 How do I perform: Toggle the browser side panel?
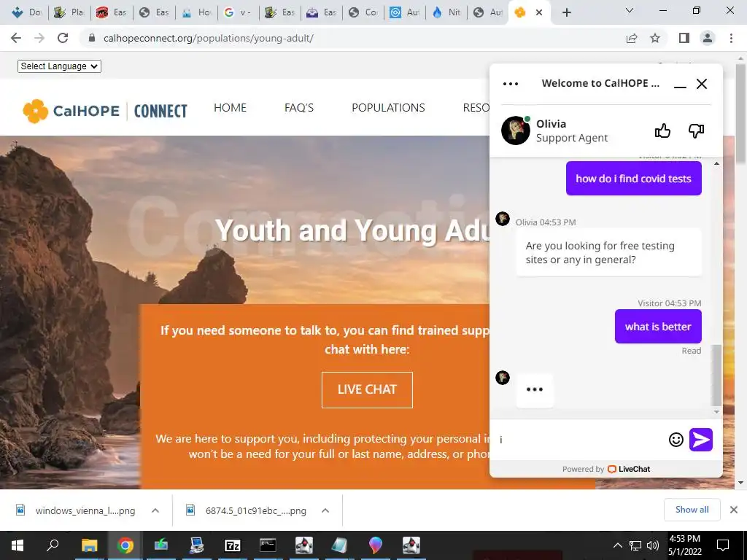[684, 38]
